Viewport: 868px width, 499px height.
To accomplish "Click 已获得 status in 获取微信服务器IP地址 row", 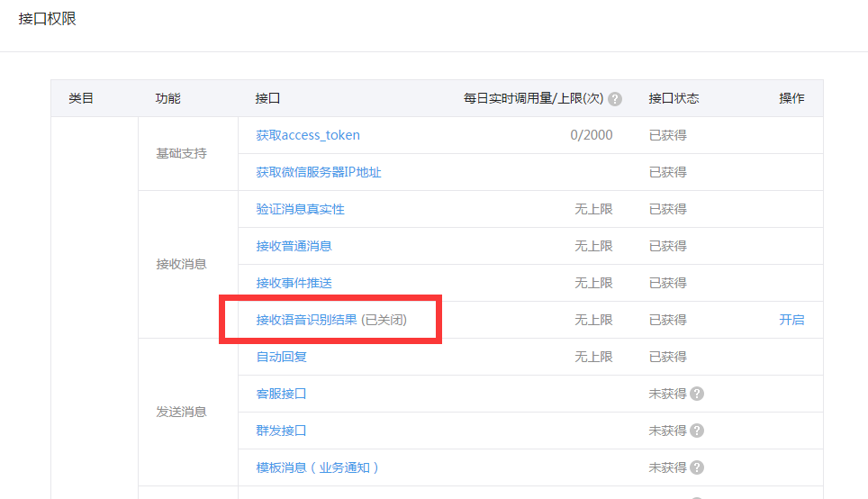I will (667, 172).
